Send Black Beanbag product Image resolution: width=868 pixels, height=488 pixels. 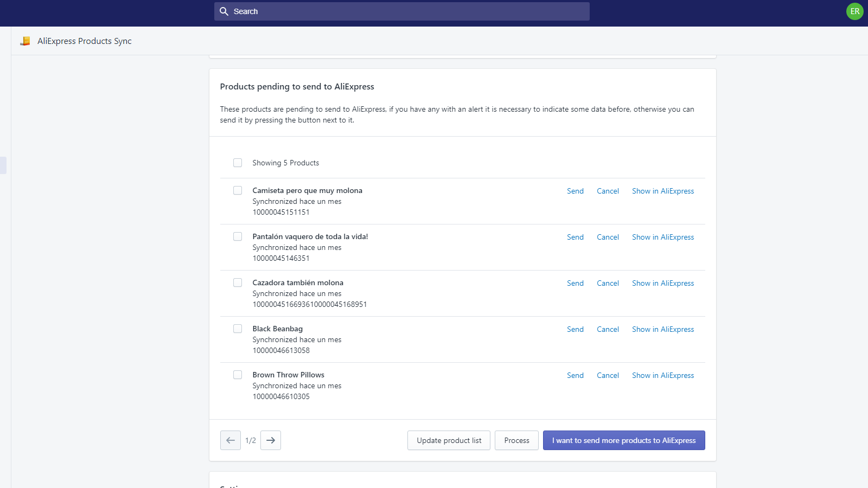pos(575,329)
